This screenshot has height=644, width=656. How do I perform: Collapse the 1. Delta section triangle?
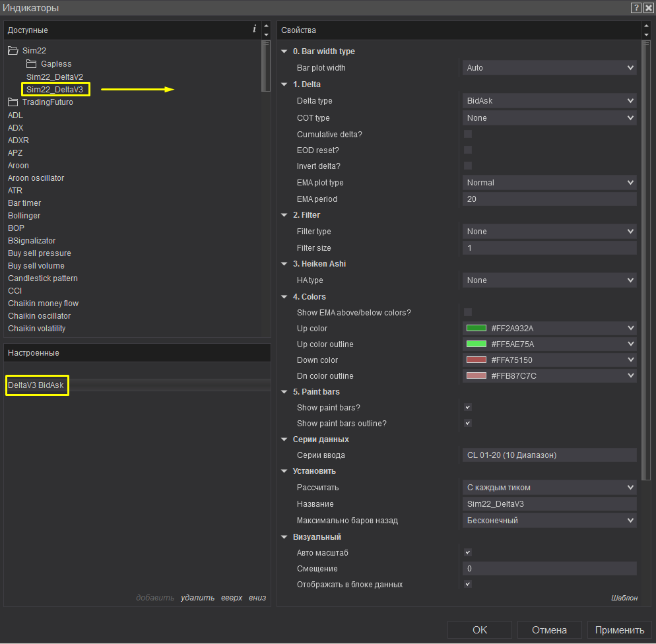pyautogui.click(x=284, y=84)
